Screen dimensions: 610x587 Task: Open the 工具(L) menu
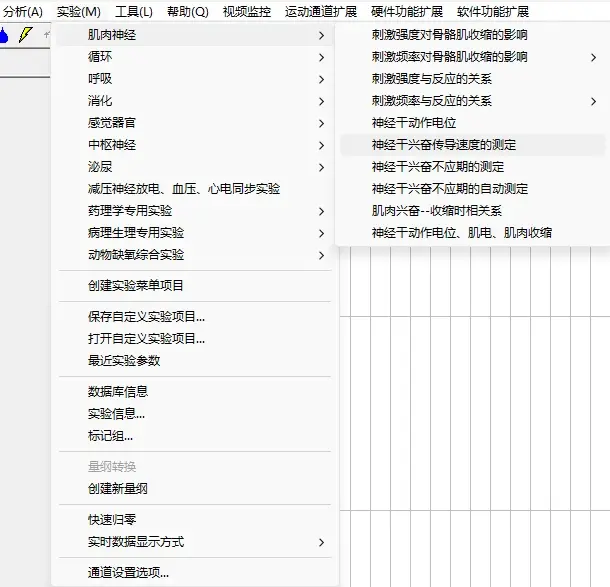(133, 12)
